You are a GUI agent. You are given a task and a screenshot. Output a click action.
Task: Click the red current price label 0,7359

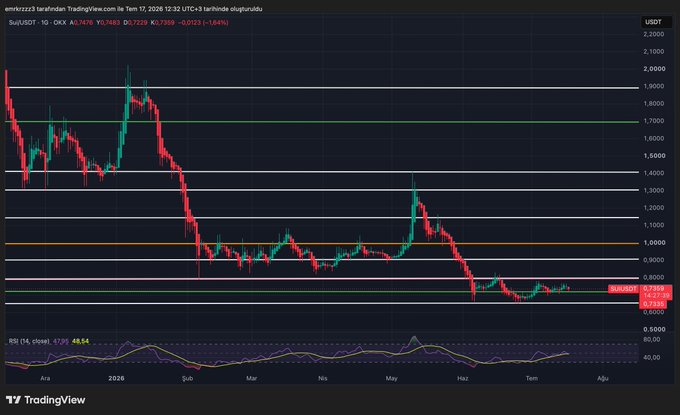pos(655,288)
